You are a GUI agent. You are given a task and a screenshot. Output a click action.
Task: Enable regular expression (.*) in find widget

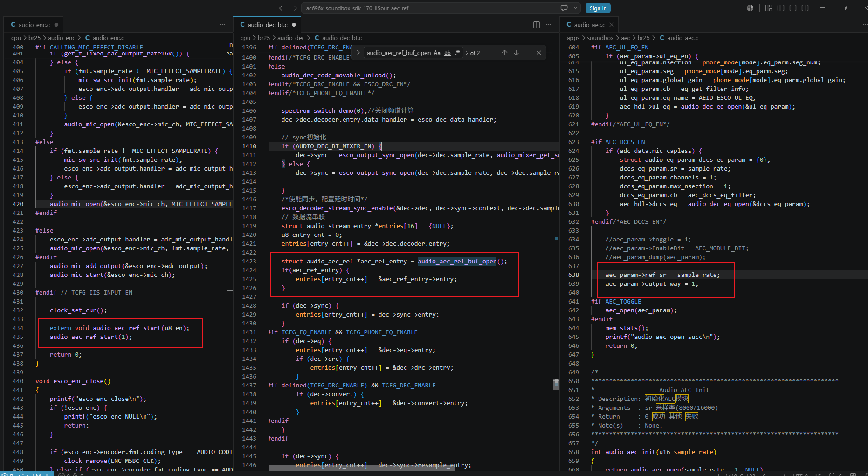tap(457, 53)
